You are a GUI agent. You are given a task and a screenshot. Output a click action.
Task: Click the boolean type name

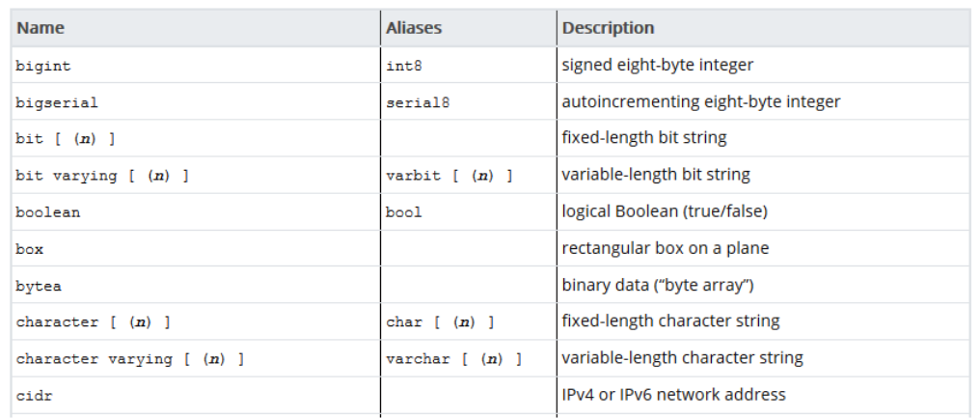(48, 212)
